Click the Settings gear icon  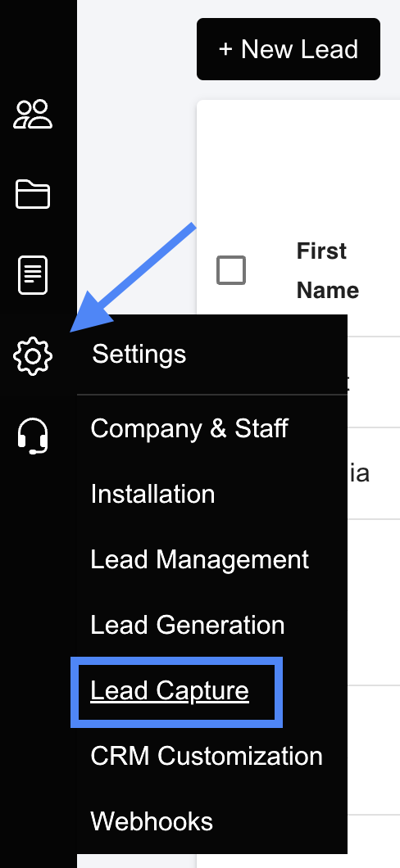point(33,356)
